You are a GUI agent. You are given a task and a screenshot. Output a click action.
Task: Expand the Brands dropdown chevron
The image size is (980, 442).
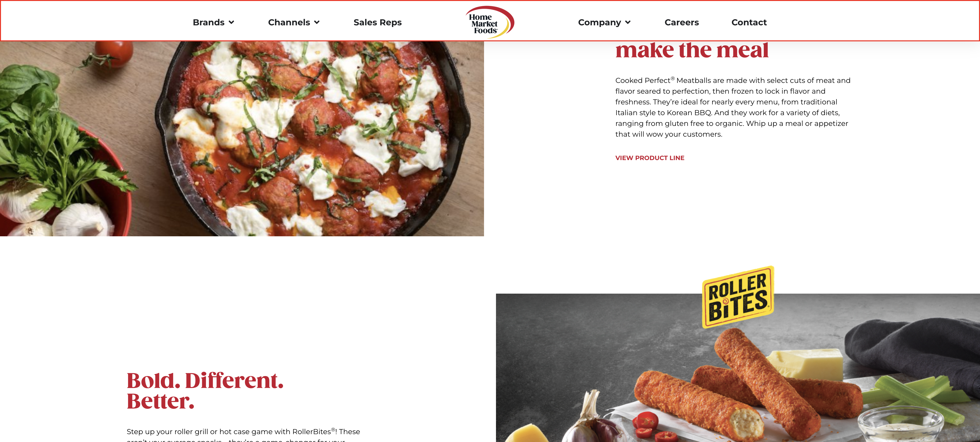(231, 22)
